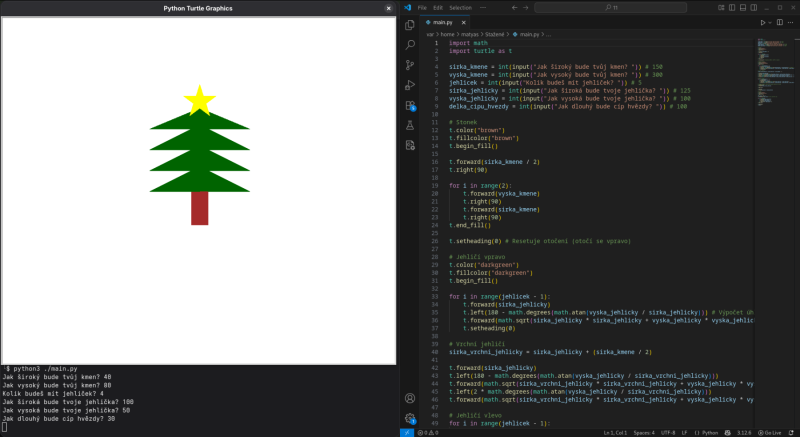Viewport: 800px width, 437px height.
Task: Open the editor's More Actions ellipsis menu
Action: (792, 21)
